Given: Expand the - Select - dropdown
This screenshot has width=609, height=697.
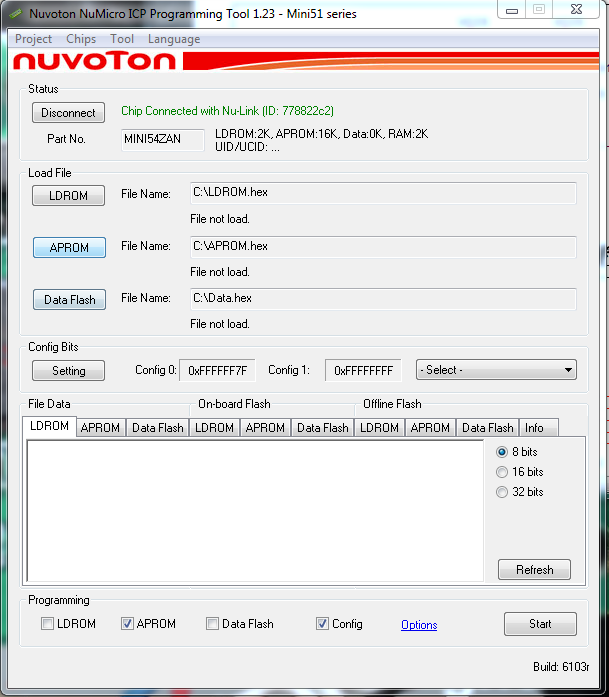Looking at the screenshot, I should click(496, 370).
